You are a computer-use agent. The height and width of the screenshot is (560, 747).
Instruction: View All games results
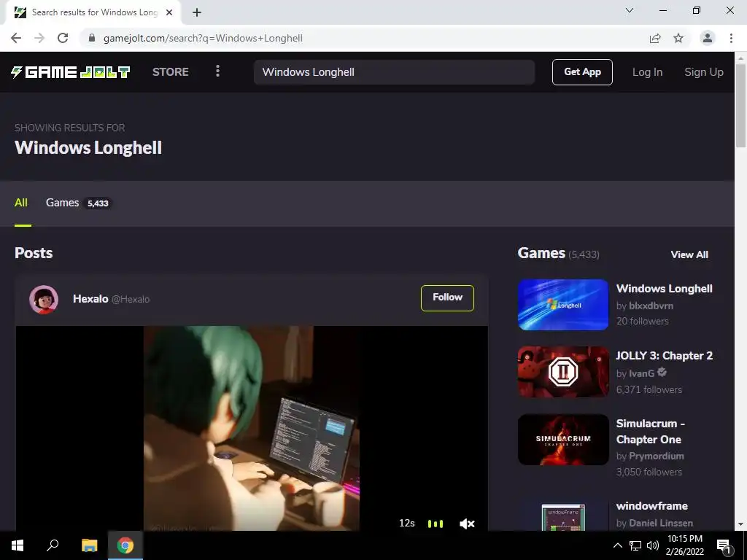pos(689,254)
